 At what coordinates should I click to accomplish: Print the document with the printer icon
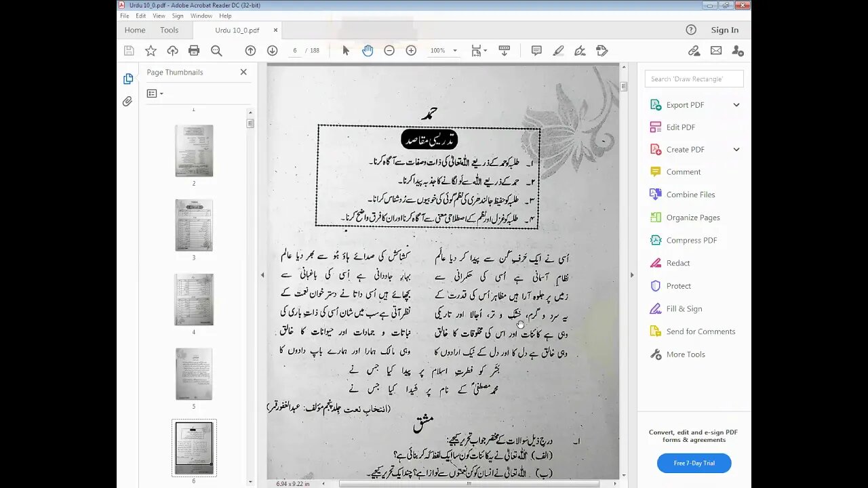tap(194, 51)
